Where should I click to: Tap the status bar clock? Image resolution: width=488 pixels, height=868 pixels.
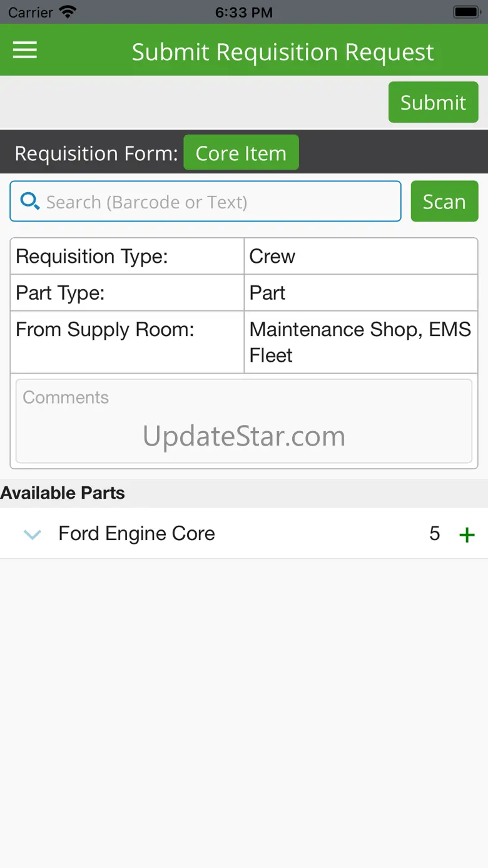point(243,13)
